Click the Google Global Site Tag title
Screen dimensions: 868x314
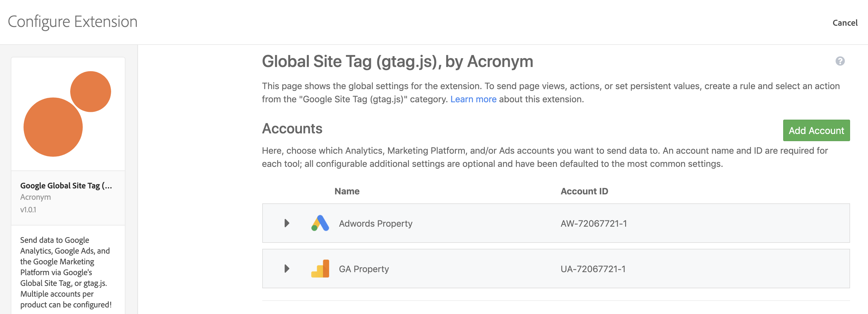point(66,185)
